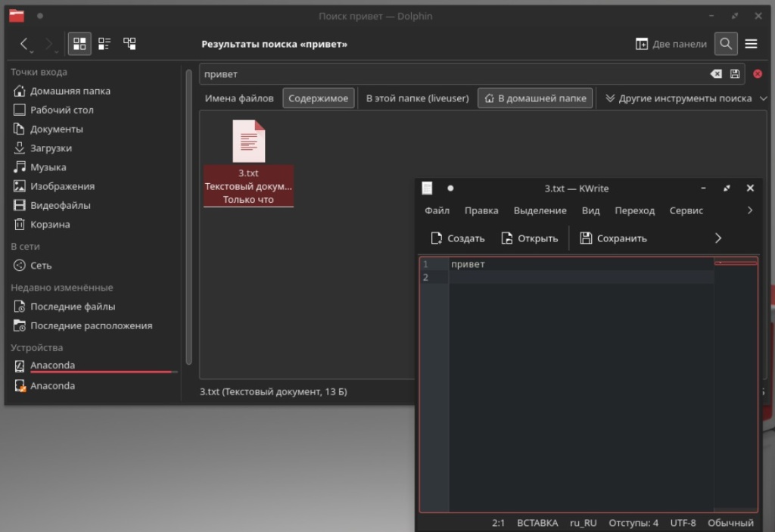The width and height of the screenshot is (775, 532).
Task: Click Сохранить button in KWrite
Action: [x=613, y=238]
